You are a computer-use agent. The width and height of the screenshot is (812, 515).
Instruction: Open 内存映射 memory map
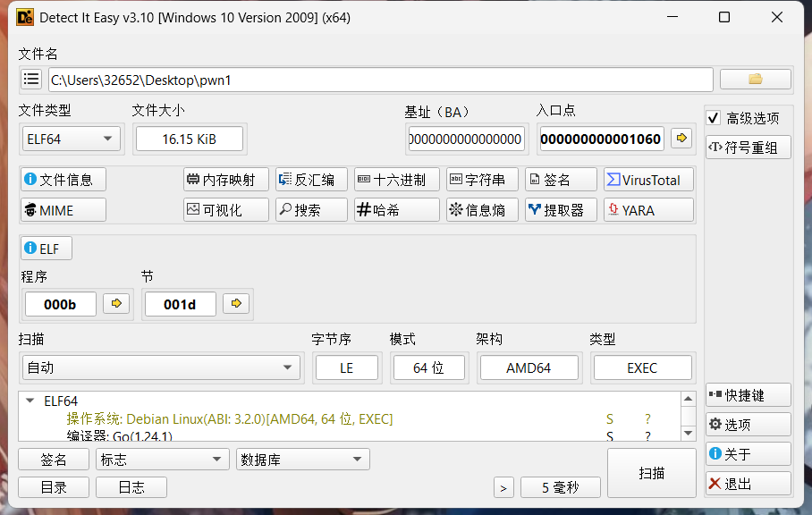tap(225, 180)
